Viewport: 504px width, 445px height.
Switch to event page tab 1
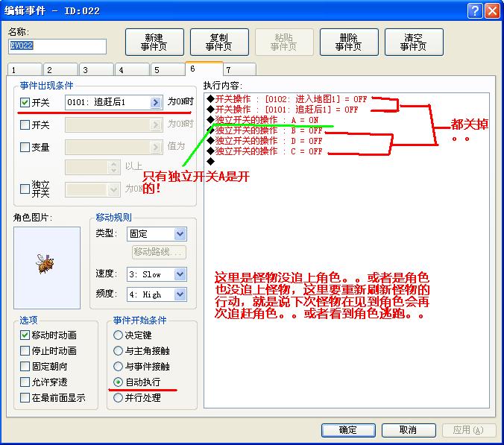(x=25, y=70)
